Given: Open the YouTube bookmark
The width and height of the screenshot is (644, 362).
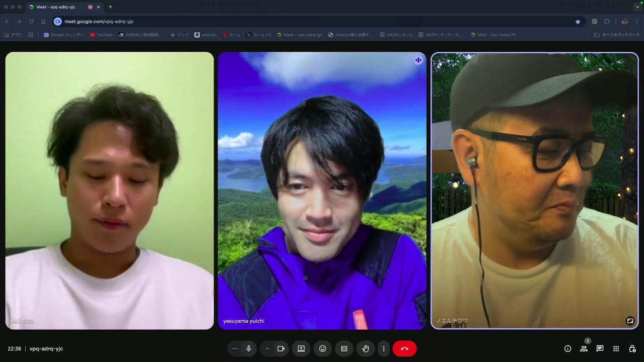Looking at the screenshot, I should (101, 35).
